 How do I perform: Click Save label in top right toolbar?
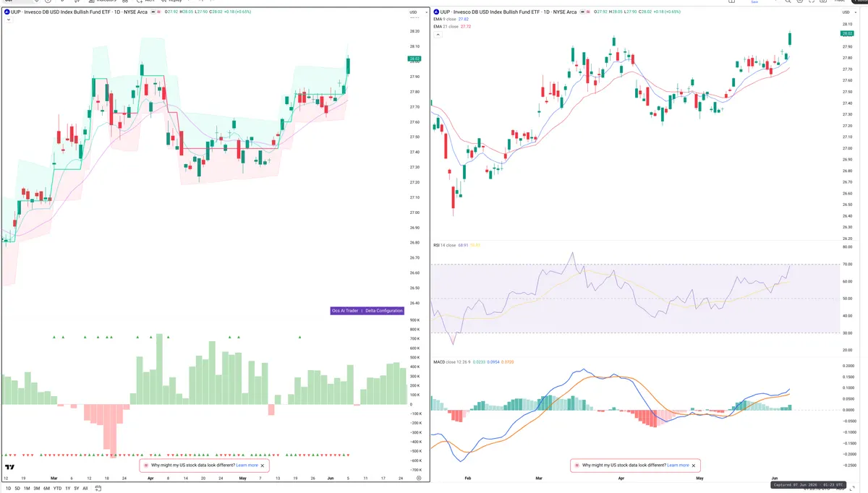coord(755,2)
